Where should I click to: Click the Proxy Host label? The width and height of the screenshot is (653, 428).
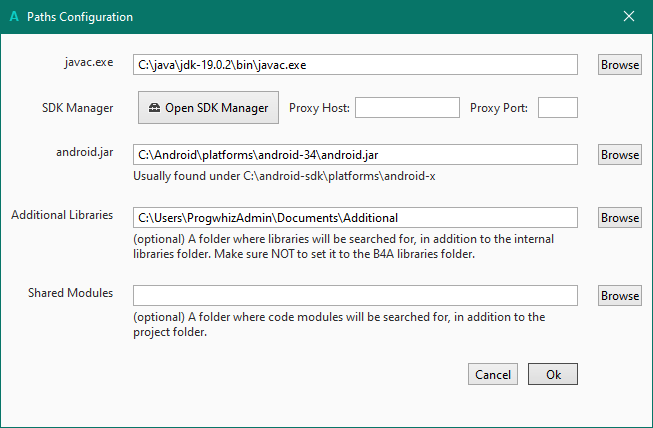pos(319,108)
